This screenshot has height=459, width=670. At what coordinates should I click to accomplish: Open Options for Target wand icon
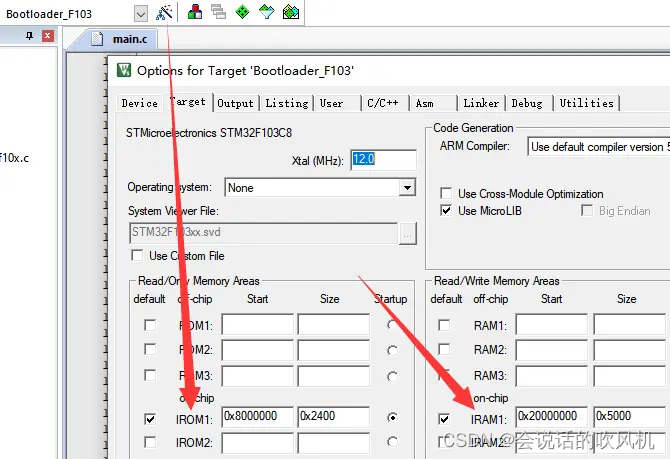point(164,12)
